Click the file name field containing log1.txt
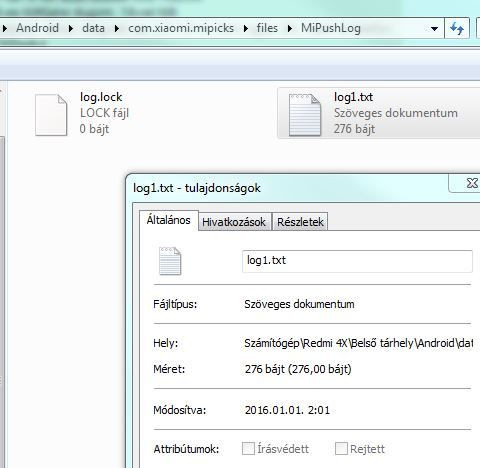Viewport: 480px width, 468px height. (x=357, y=261)
